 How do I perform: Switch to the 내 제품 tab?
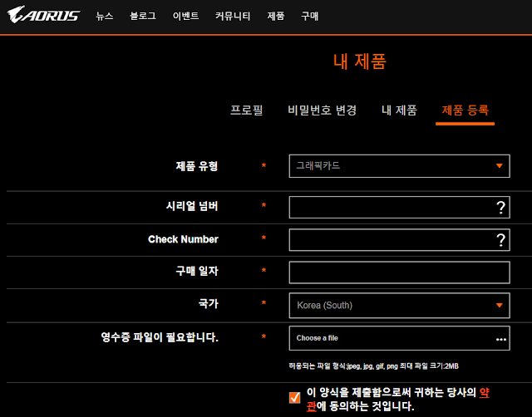pyautogui.click(x=399, y=110)
